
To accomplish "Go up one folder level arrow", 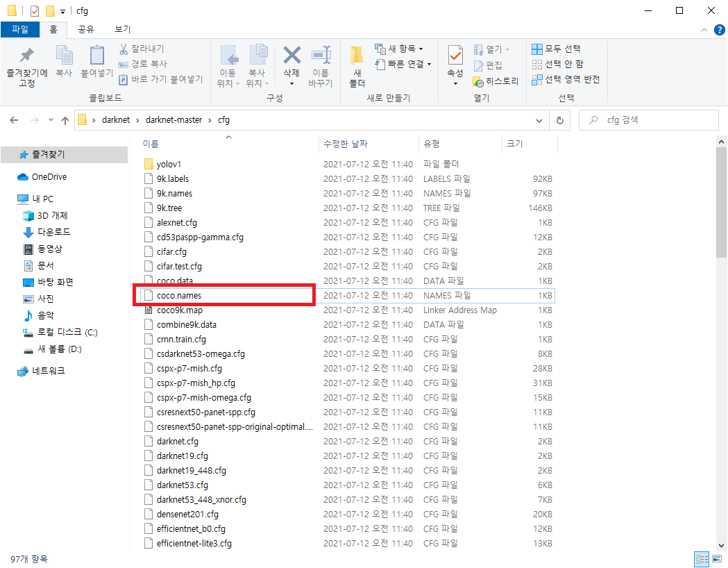I will [65, 120].
